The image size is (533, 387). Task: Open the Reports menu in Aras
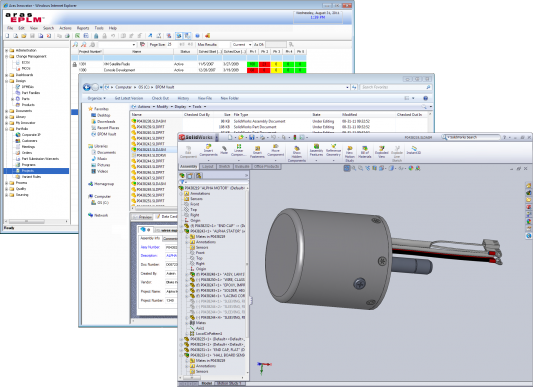tap(83, 28)
